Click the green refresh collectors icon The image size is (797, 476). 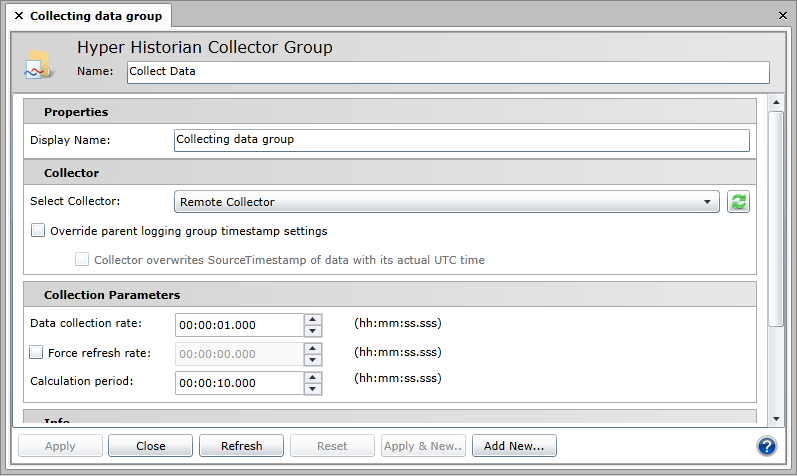point(738,202)
